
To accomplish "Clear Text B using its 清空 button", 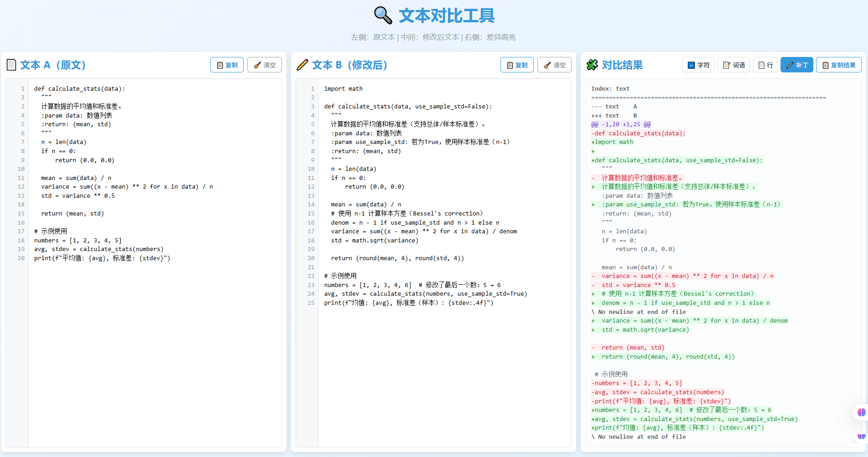I will tap(555, 65).
